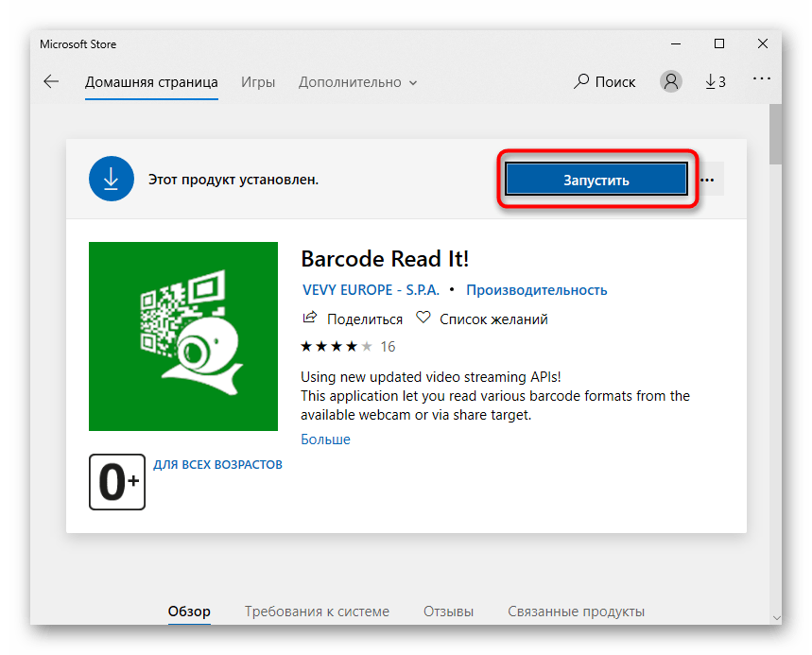The image size is (812, 655).
Task: Select the Обзор tab
Action: click(189, 612)
